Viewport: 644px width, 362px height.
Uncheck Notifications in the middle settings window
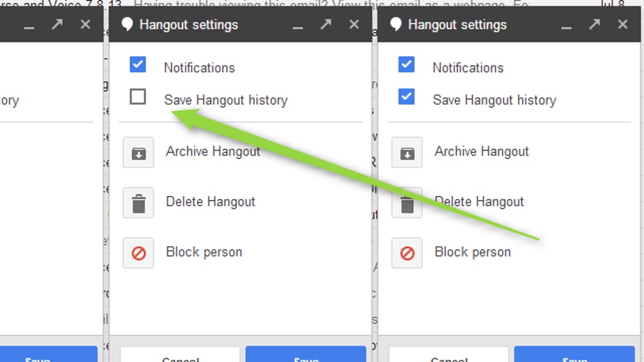click(x=138, y=64)
